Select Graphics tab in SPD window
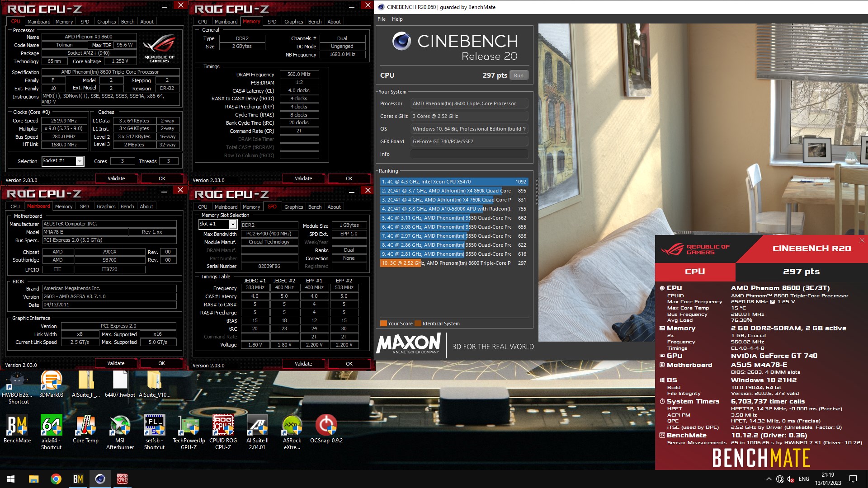868x488 pixels. 293,207
